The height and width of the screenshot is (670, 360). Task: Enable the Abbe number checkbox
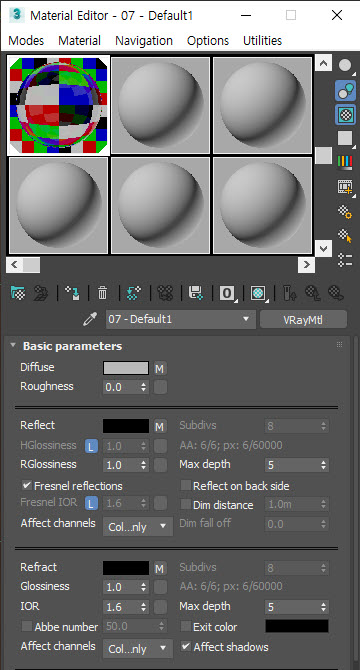[27, 627]
